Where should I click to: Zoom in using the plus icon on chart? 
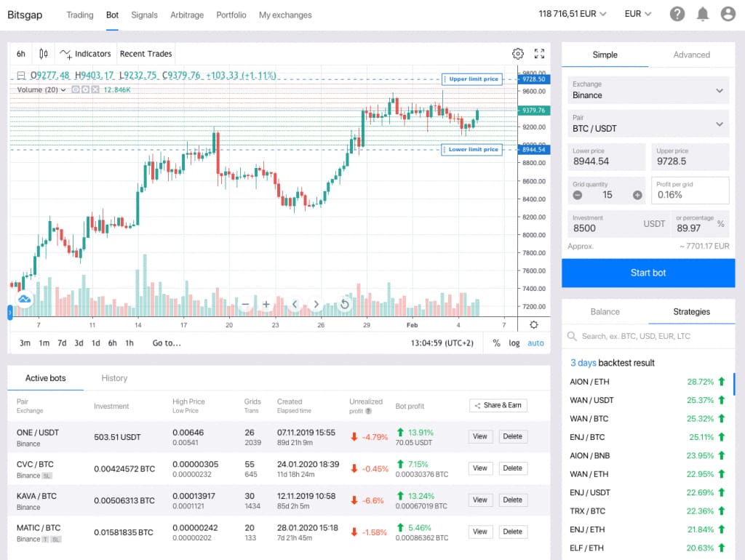point(266,303)
